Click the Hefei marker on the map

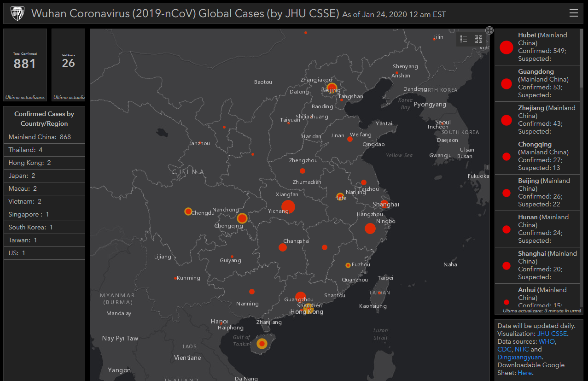click(340, 196)
